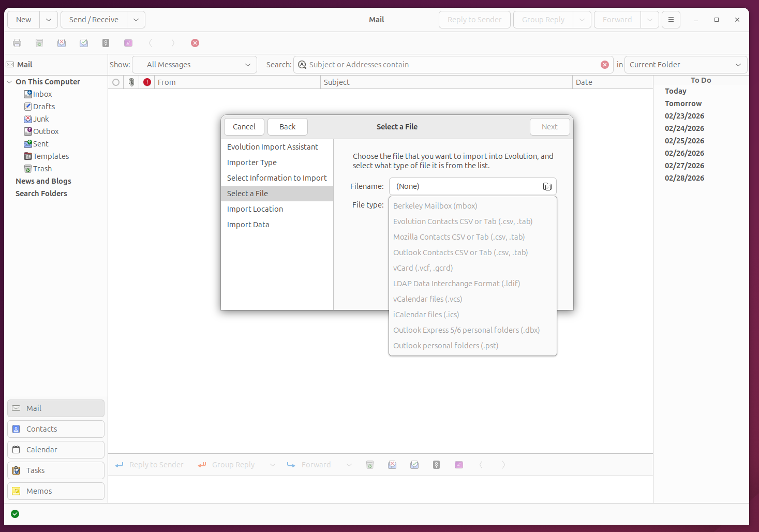Image resolution: width=759 pixels, height=532 pixels.
Task: Choose iCalendar files (.ics) file type
Action: click(473, 315)
